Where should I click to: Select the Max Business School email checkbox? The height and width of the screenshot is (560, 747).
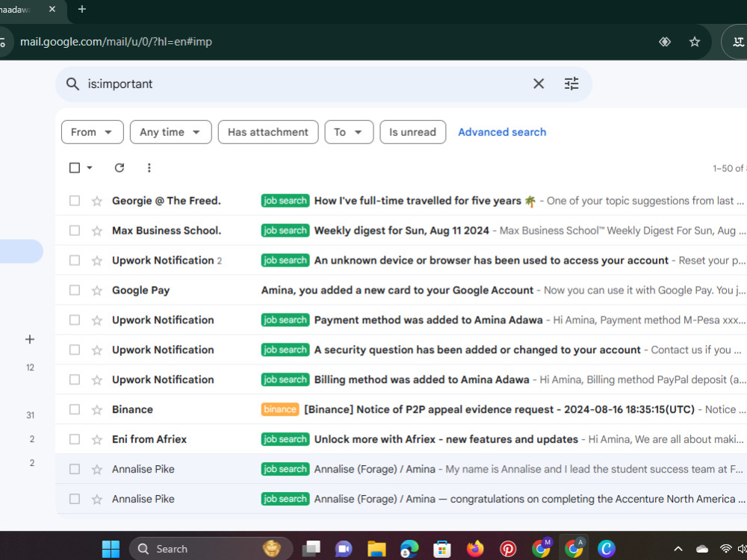click(74, 231)
